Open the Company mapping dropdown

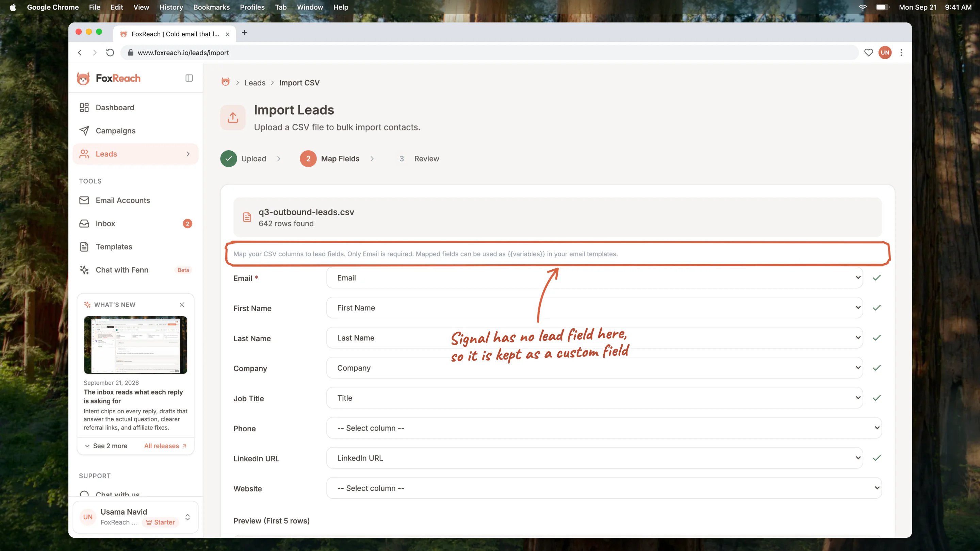[594, 368]
